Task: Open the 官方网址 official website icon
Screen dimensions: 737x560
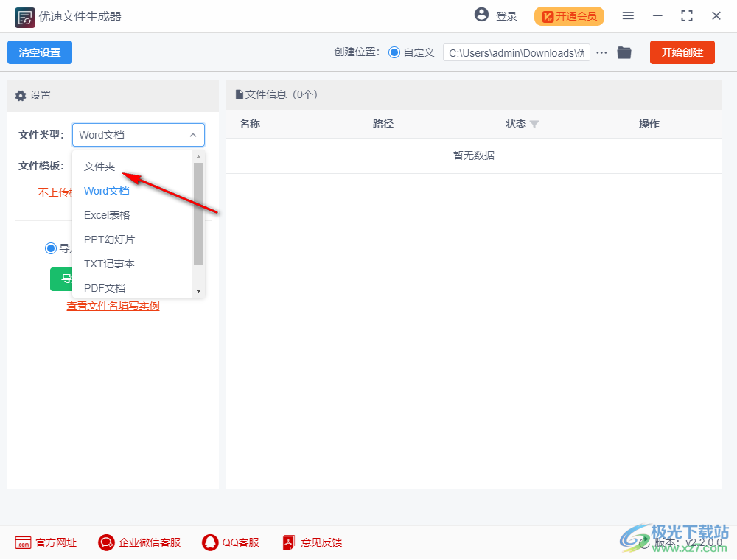Action: [x=25, y=542]
